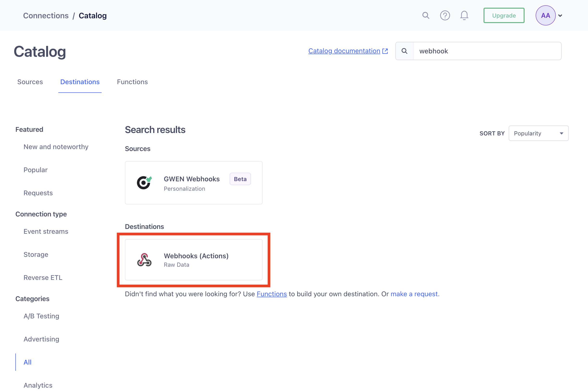Click the Search results heading
588x391 pixels.
click(155, 130)
